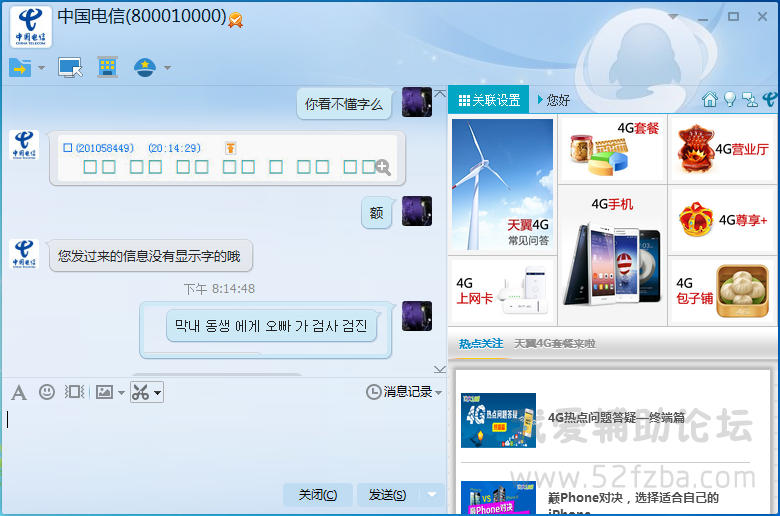Open the building grid apps icon

click(x=107, y=67)
